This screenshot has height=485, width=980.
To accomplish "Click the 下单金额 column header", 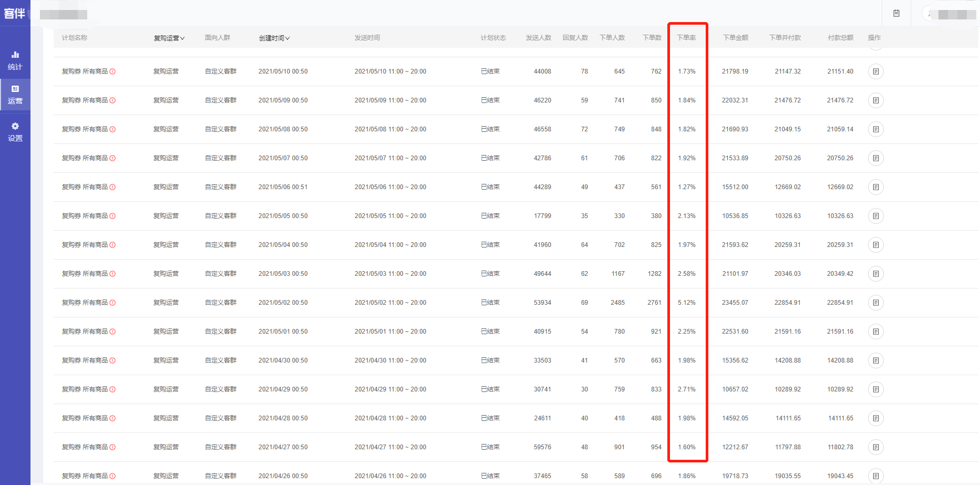I will click(x=736, y=38).
